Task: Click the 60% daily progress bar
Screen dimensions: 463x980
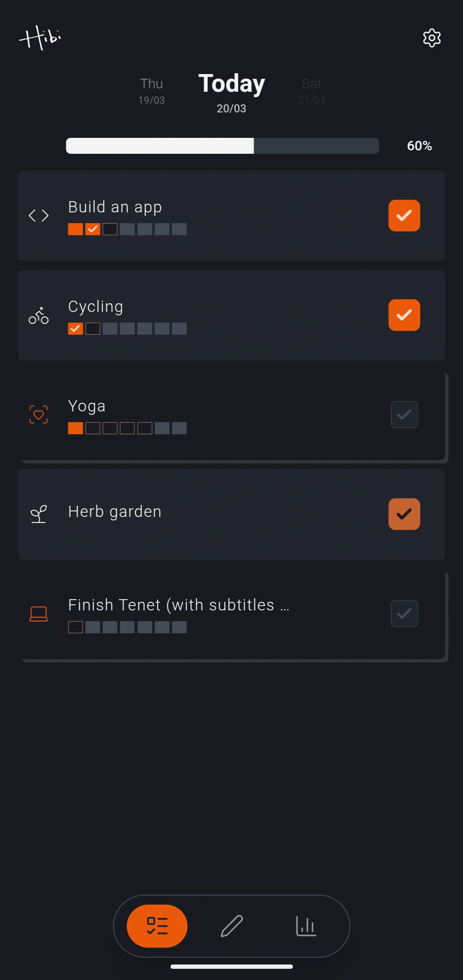Action: tap(222, 146)
